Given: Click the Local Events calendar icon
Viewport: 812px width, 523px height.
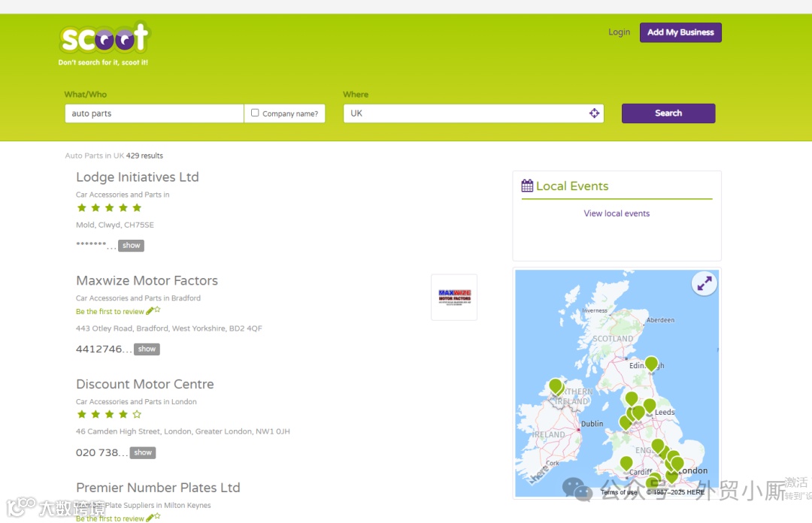Looking at the screenshot, I should [x=527, y=186].
